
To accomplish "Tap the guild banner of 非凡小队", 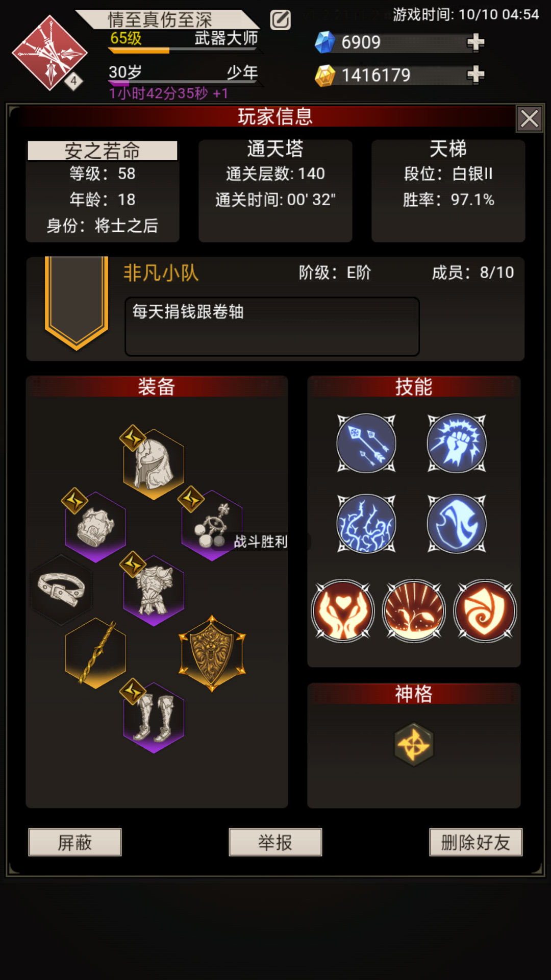I will click(x=77, y=303).
